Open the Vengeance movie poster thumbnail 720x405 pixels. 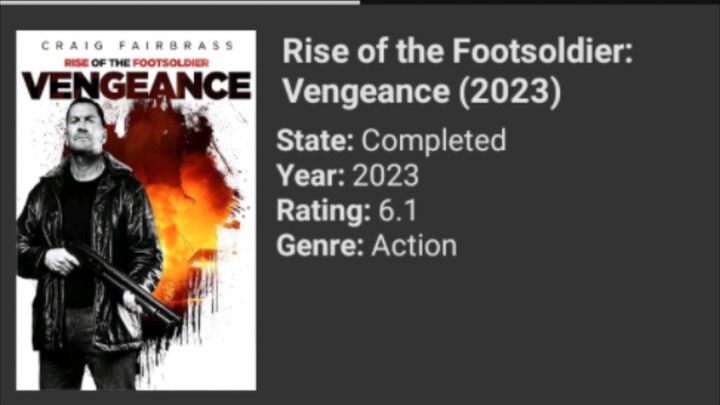136,210
